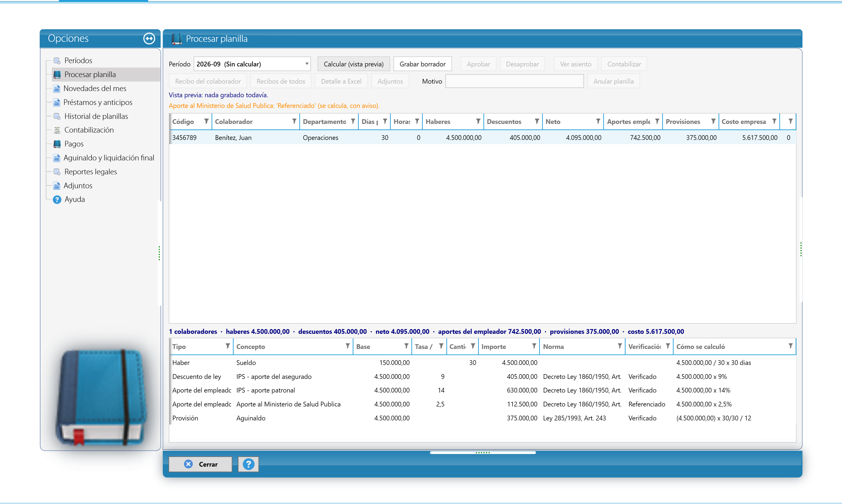Filter the Costo empresa column
The width and height of the screenshot is (842, 504).
(x=774, y=121)
